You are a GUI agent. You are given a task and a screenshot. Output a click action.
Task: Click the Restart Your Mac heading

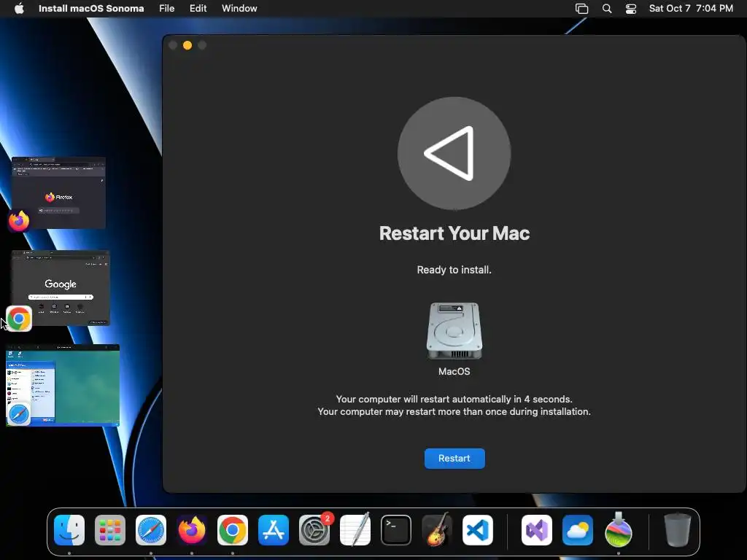[454, 233]
